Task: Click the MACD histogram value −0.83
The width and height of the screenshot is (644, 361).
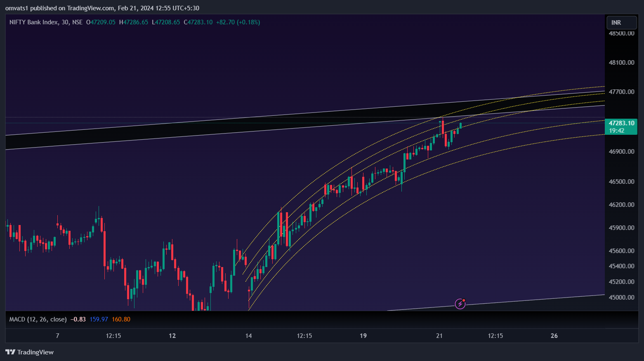Action: [78, 319]
